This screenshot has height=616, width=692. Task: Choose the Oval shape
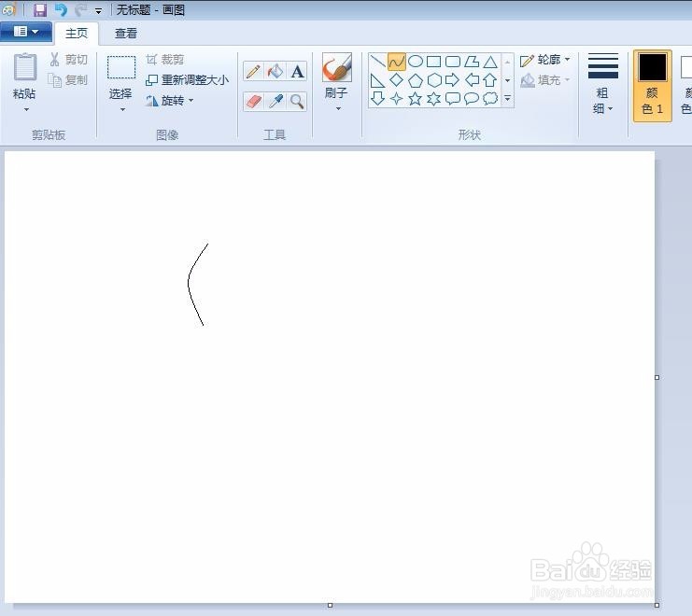coord(416,62)
